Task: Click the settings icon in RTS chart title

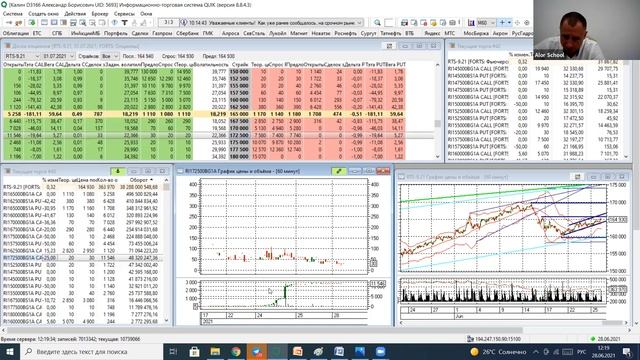Action: 577,177
